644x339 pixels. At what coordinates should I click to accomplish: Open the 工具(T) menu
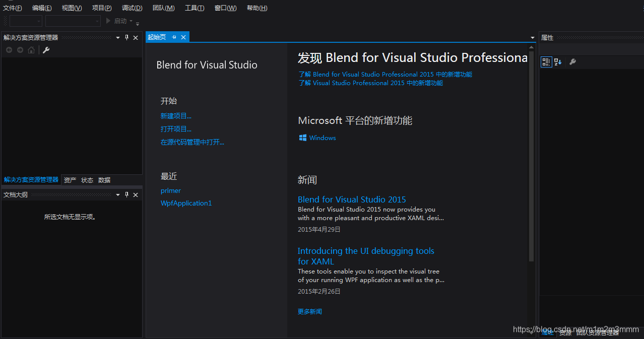(195, 8)
